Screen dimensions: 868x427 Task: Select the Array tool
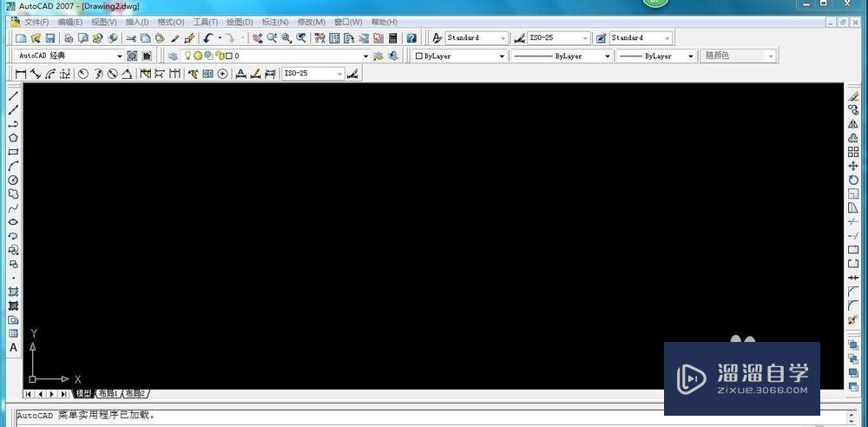(853, 152)
